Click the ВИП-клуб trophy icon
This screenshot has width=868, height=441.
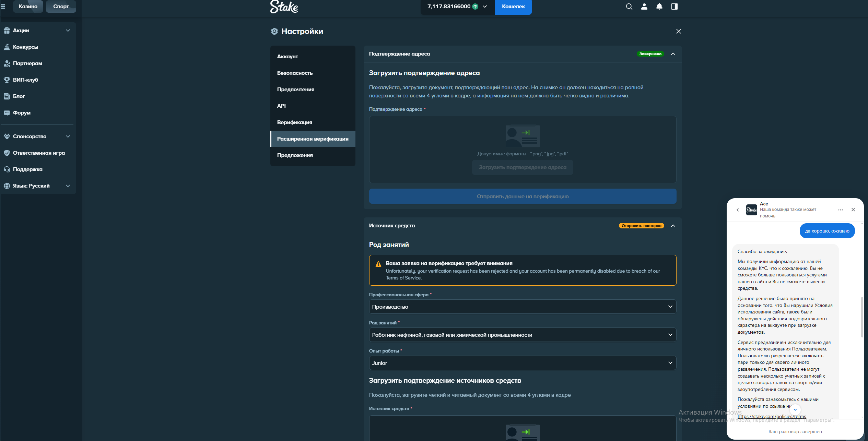coord(7,80)
